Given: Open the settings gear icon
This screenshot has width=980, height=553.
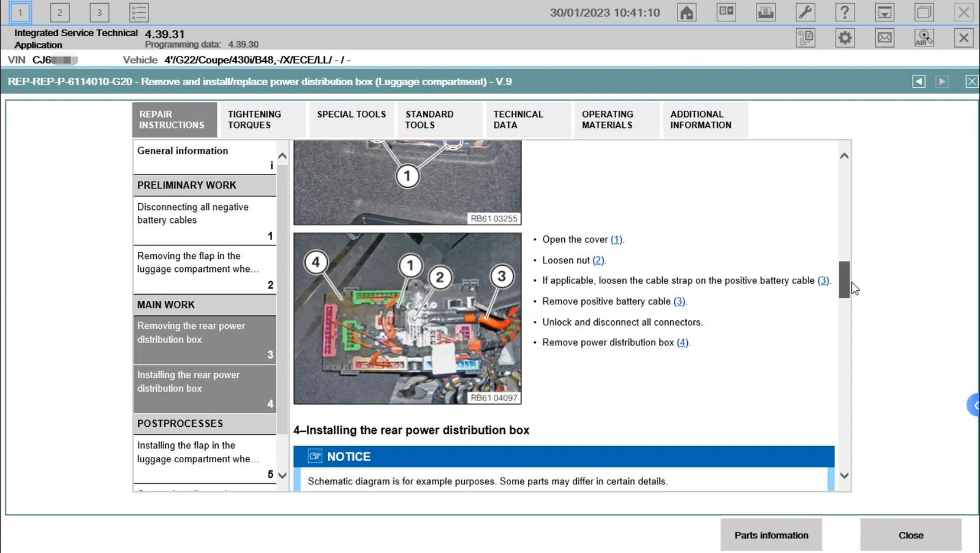Looking at the screenshot, I should pos(845,38).
